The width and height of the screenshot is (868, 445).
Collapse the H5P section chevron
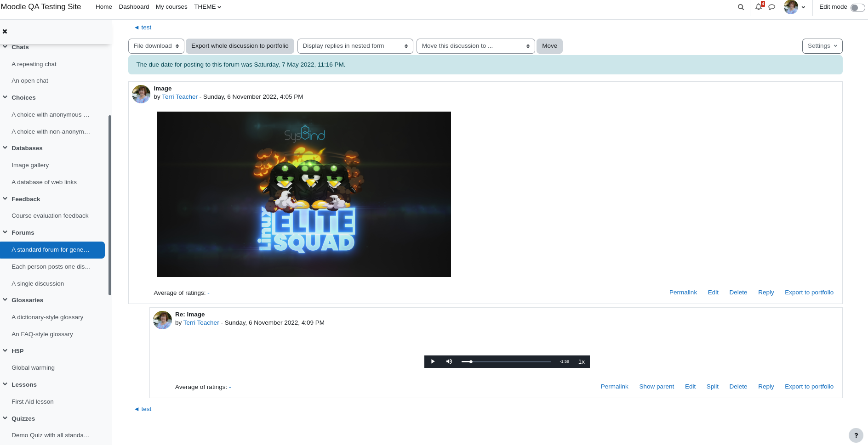(5, 350)
